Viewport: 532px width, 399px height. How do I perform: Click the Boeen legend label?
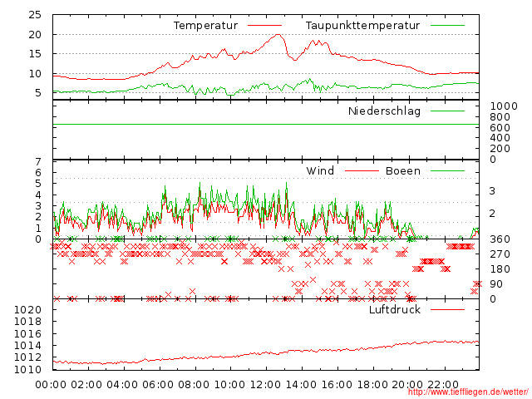tap(403, 170)
